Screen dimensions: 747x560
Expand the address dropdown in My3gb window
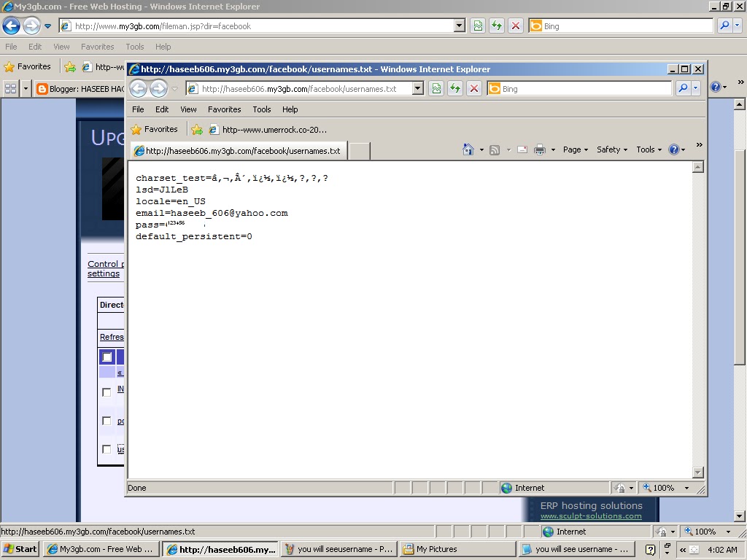click(x=460, y=26)
